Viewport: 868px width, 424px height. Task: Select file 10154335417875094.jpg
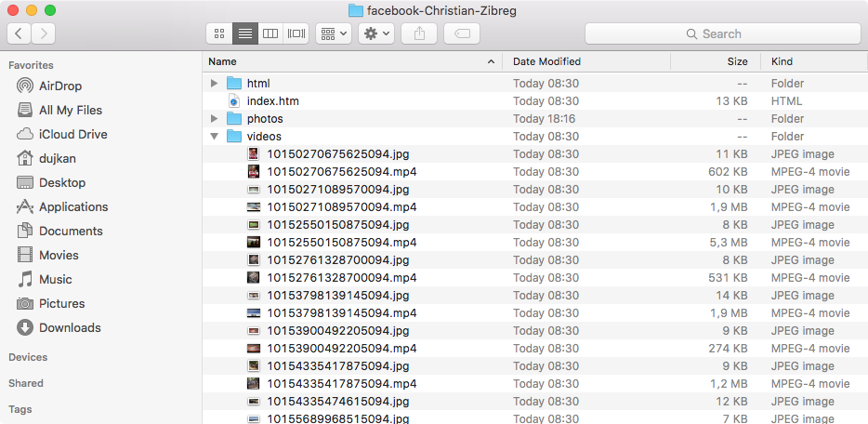tap(534, 365)
